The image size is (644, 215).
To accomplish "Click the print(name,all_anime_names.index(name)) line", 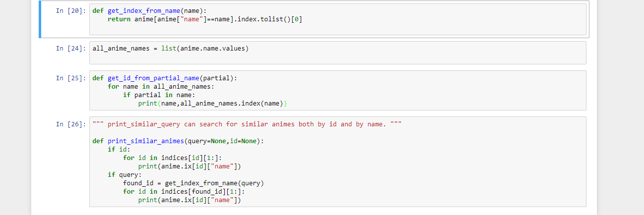I will 212,103.
